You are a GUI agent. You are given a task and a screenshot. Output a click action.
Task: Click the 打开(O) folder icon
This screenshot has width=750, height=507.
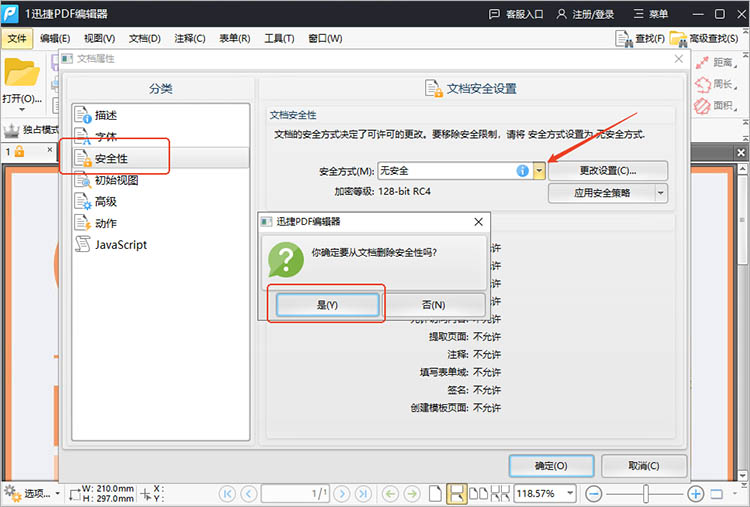[x=22, y=73]
